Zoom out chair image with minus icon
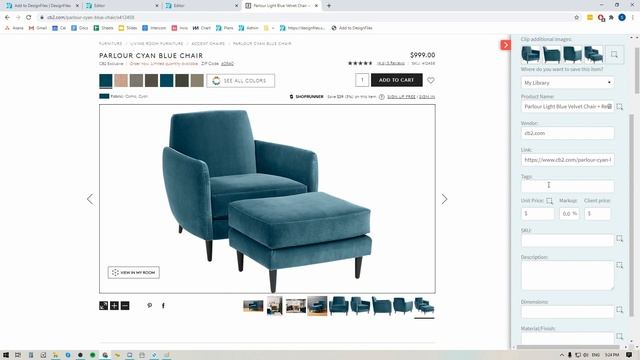 click(125, 305)
